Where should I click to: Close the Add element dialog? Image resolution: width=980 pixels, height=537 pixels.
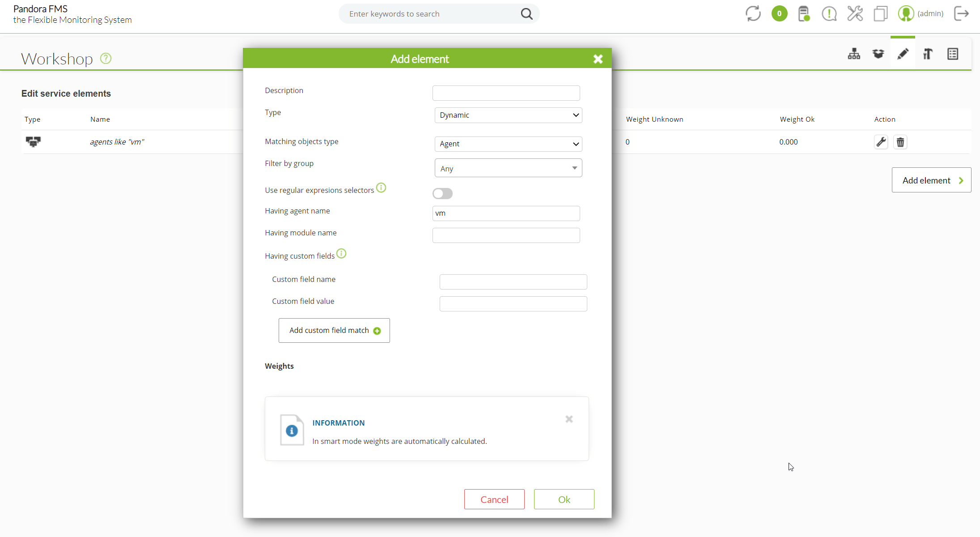tap(598, 59)
